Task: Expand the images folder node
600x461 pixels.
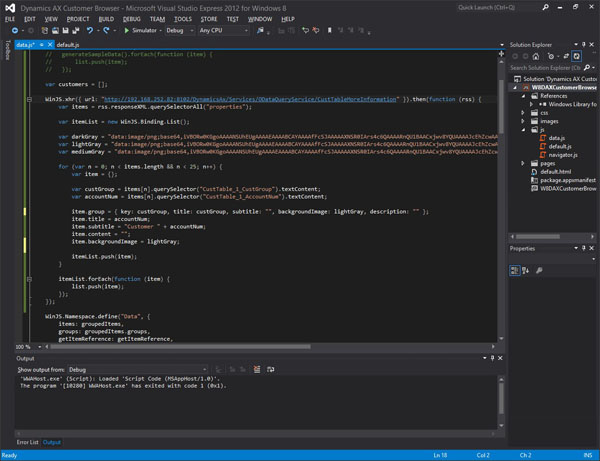Action: click(x=523, y=121)
